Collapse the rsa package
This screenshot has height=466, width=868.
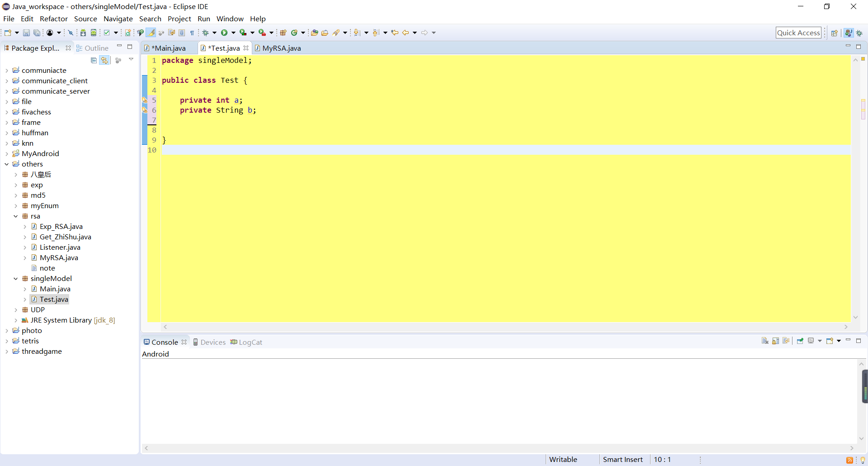[x=16, y=216]
